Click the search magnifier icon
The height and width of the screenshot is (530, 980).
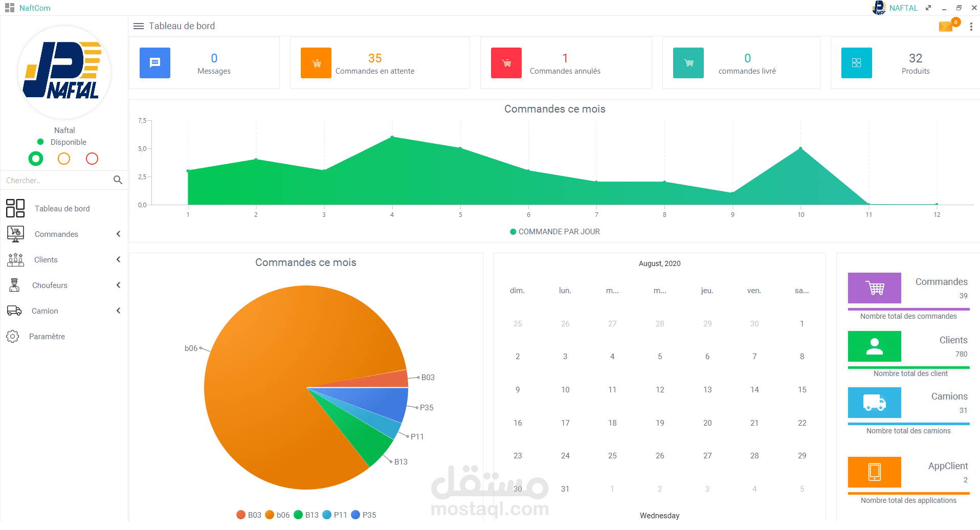point(118,180)
